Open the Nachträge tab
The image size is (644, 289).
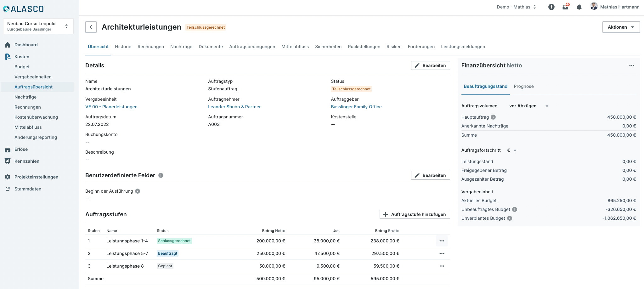[181, 47]
